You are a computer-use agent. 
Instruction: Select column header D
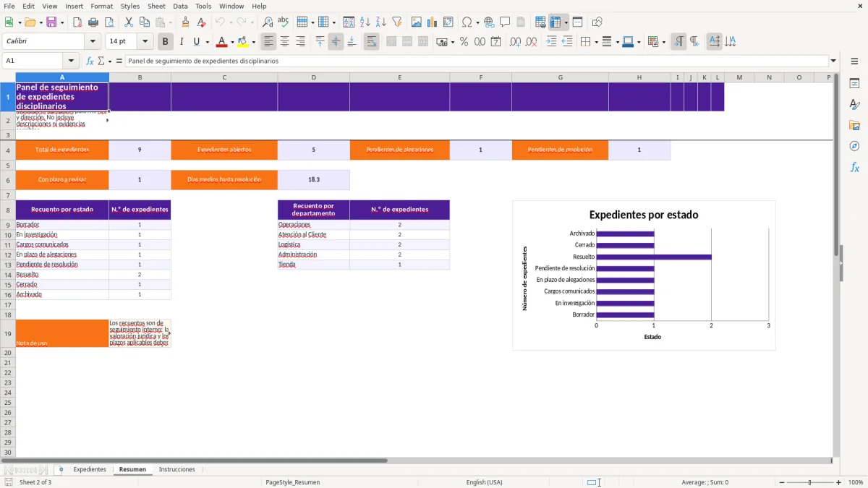pyautogui.click(x=313, y=77)
